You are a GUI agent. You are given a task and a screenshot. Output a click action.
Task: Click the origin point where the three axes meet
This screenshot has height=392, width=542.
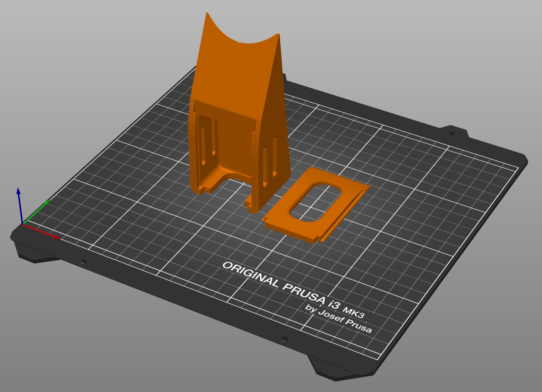pyautogui.click(x=24, y=223)
